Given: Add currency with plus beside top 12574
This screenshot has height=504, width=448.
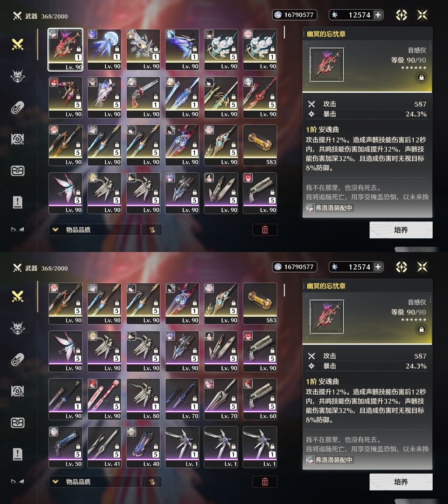Looking at the screenshot, I should tap(378, 15).
